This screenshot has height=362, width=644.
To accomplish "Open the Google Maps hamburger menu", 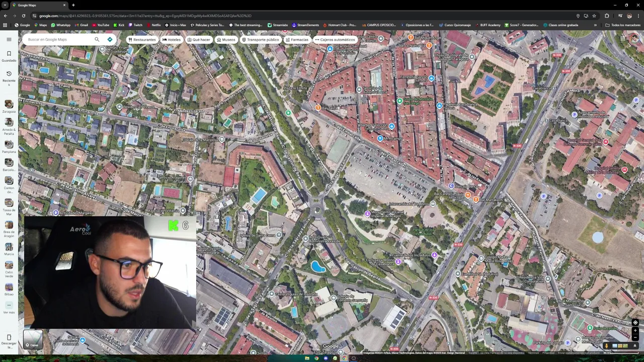I will tap(9, 39).
